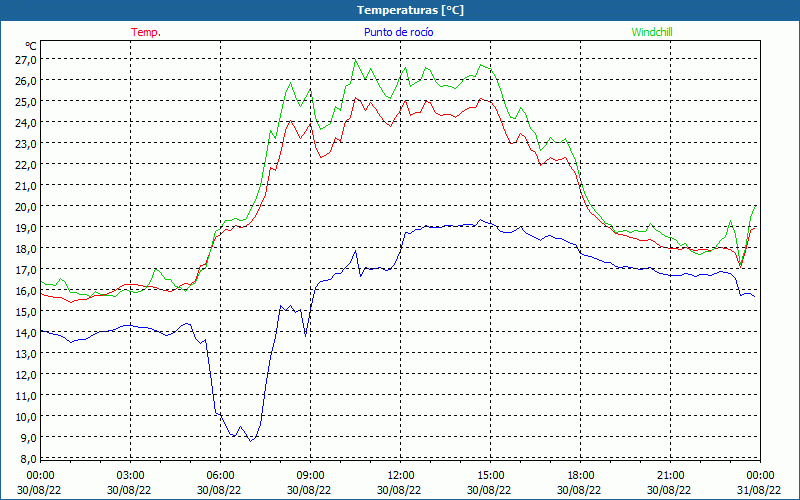Click the Temperaturas [°C] chart title

[x=410, y=10]
